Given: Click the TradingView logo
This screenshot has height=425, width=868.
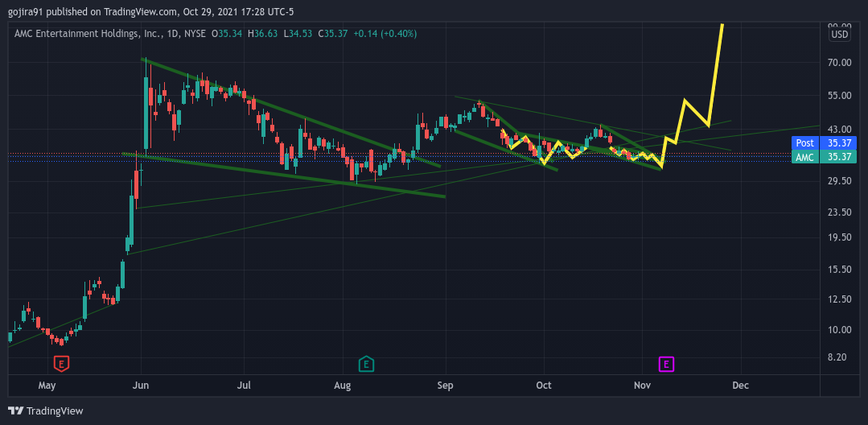Looking at the screenshot, I should pos(45,411).
